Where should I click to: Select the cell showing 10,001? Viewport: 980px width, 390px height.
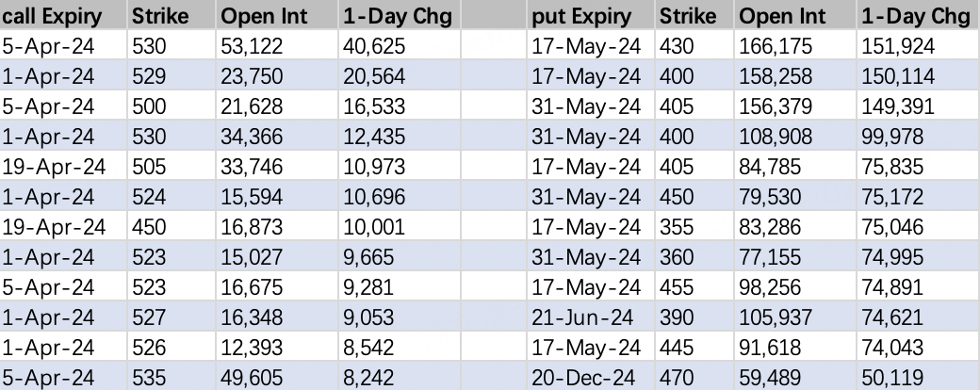click(374, 227)
